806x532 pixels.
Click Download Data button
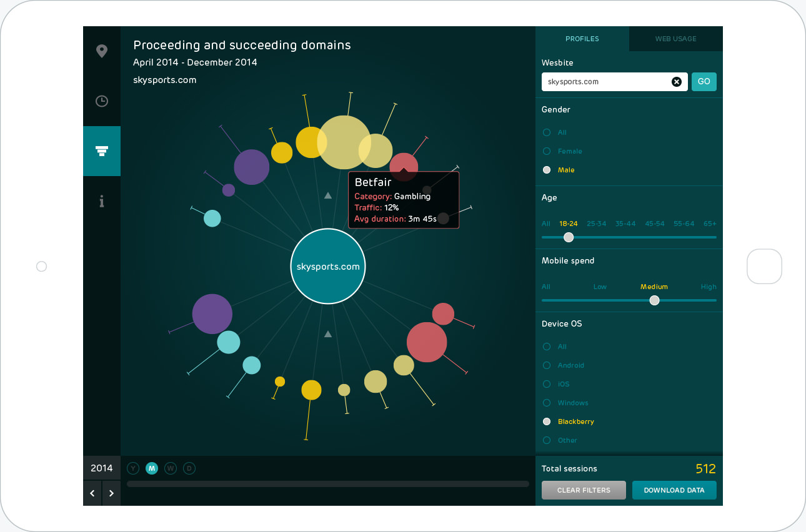click(x=674, y=490)
